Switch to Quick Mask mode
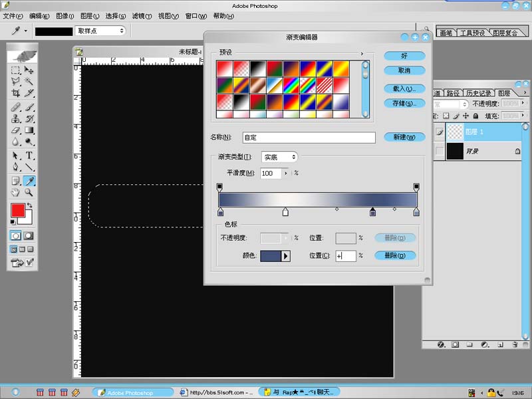This screenshot has height=399, width=532. click(29, 235)
